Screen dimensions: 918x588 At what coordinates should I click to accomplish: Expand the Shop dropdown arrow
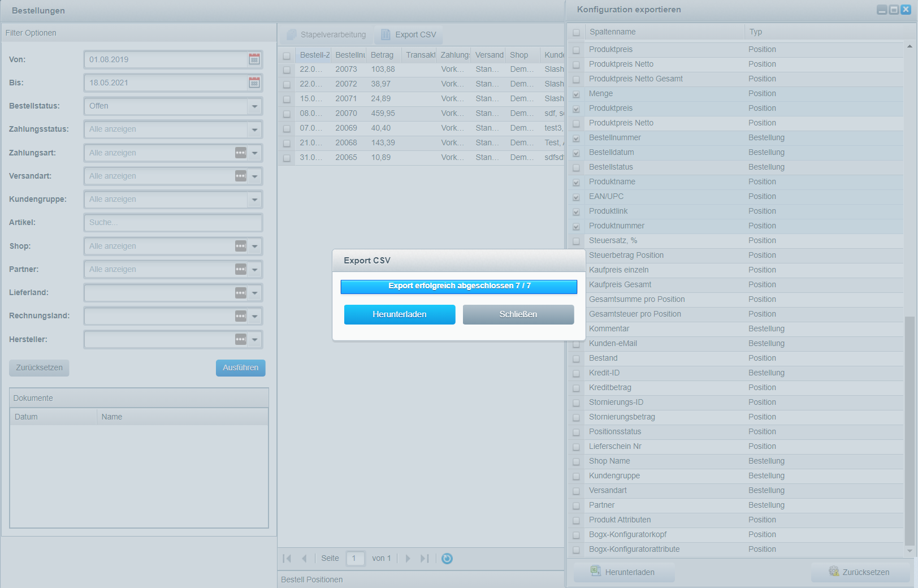coord(254,246)
